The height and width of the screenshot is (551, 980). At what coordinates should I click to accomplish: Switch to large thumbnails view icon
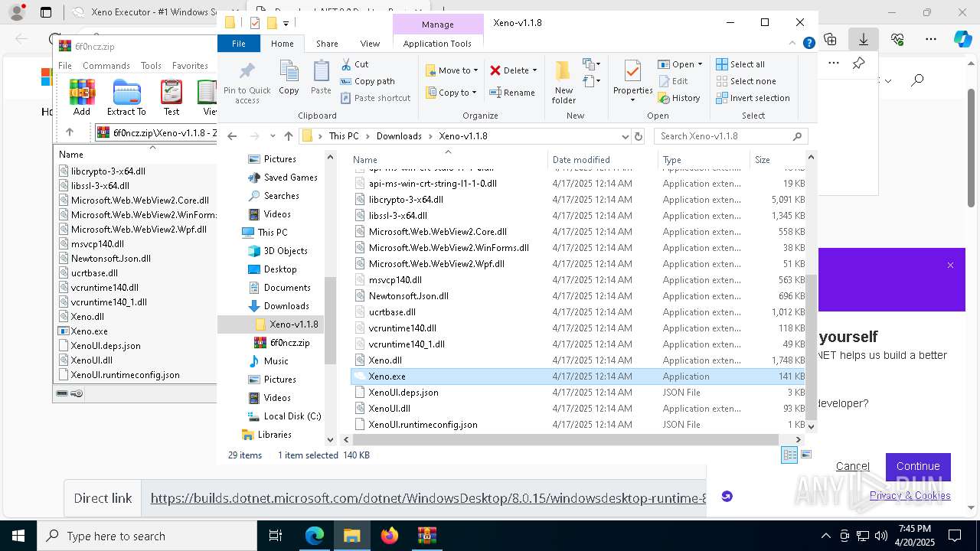pos(805,455)
